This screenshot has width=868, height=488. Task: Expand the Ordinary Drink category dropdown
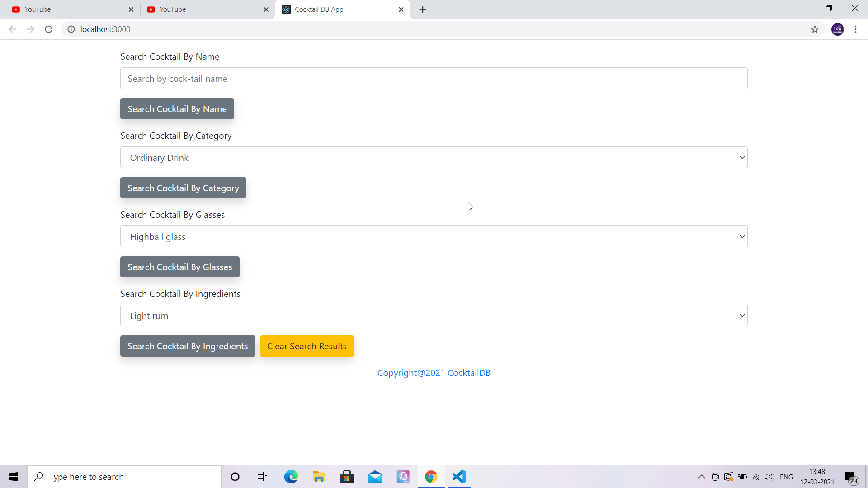click(x=434, y=157)
